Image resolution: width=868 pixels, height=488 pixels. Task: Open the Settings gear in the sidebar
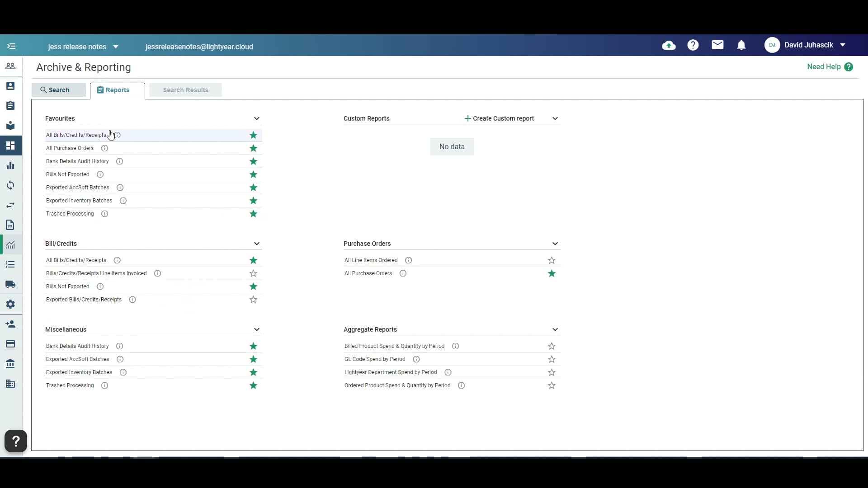coord(10,304)
